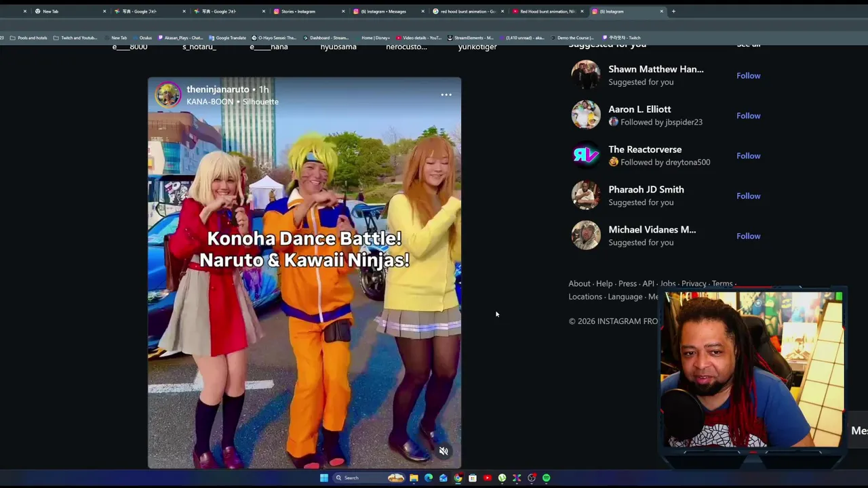Follow Pharaoh JD Smith
The height and width of the screenshot is (488, 868).
(x=749, y=196)
